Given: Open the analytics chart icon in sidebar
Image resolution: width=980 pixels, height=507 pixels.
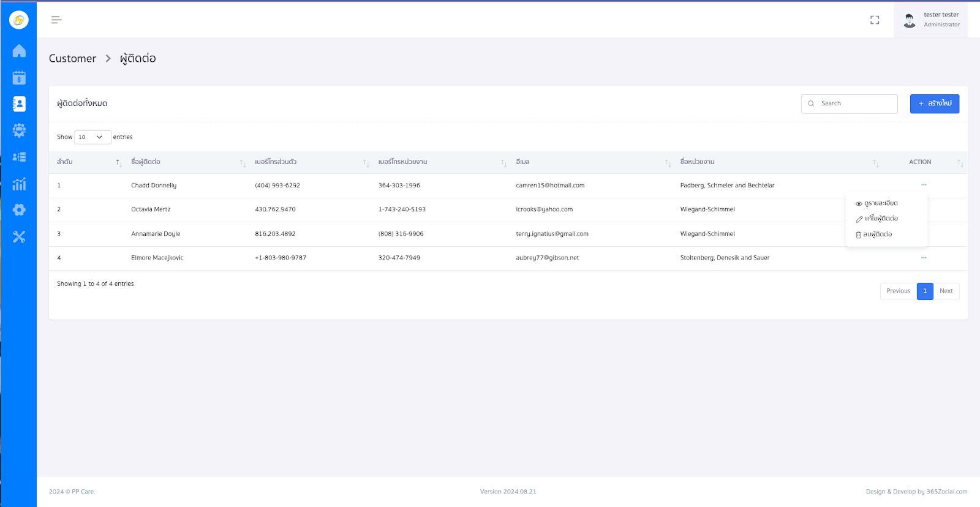Looking at the screenshot, I should (19, 184).
